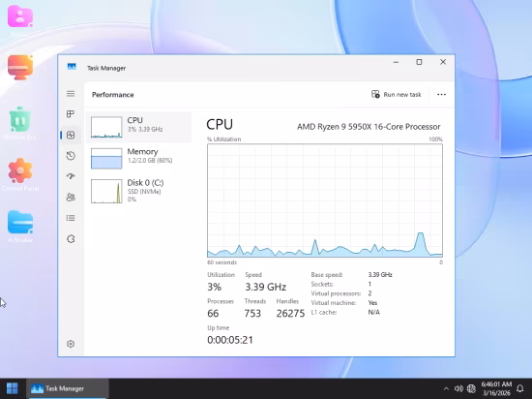Click the 3.39 GHz speed value below graph
This screenshot has width=532, height=399.
pos(266,287)
